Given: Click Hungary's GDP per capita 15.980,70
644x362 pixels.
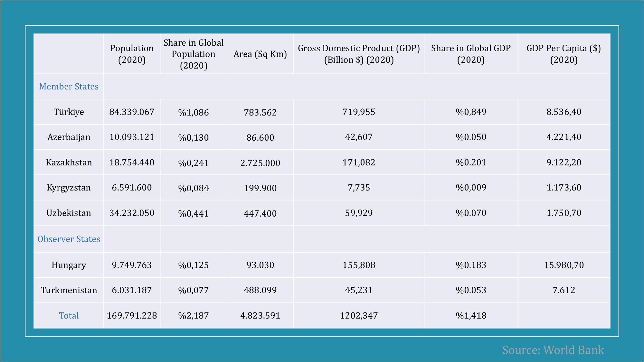Looking at the screenshot, I should tap(563, 265).
